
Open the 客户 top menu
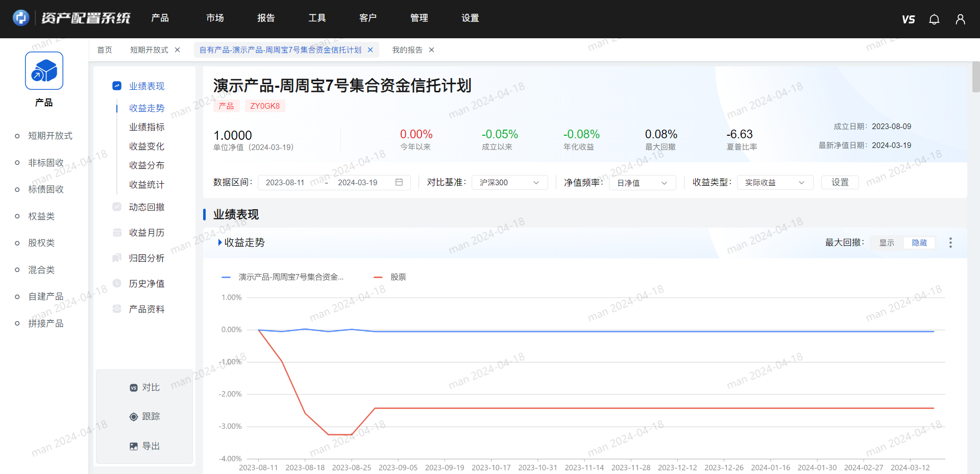(x=368, y=18)
